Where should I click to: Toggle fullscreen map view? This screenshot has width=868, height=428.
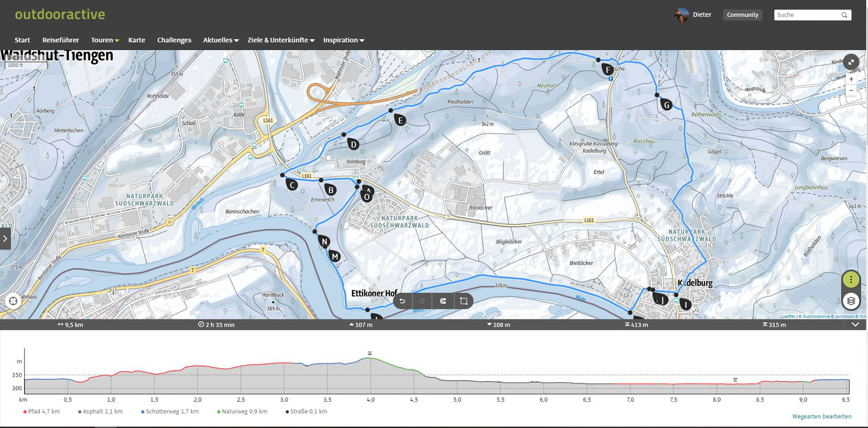tap(851, 62)
